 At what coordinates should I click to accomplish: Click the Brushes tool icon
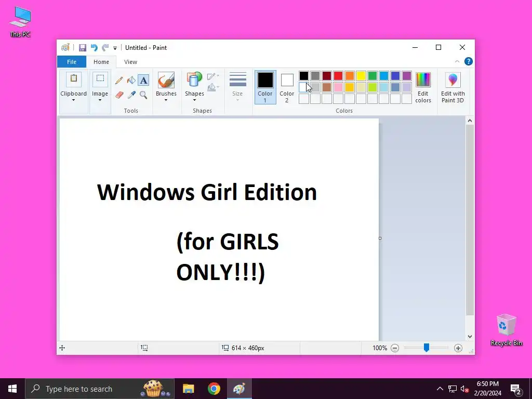(x=166, y=80)
